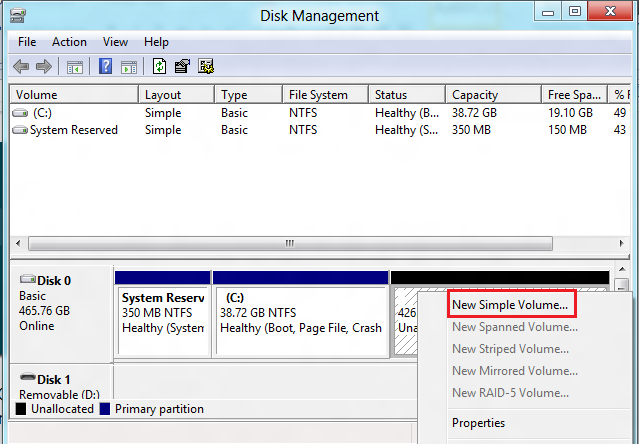
Task: Toggle the action pane toolbar icon
Action: [129, 66]
